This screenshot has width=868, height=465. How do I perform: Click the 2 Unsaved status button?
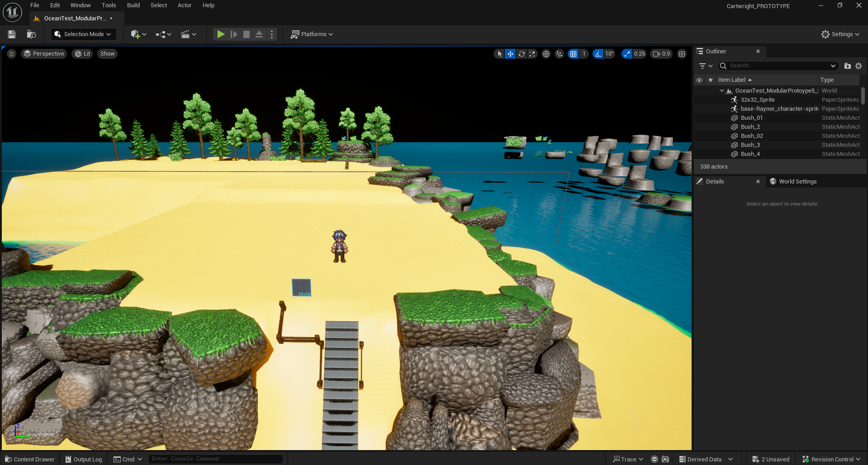coord(771,459)
